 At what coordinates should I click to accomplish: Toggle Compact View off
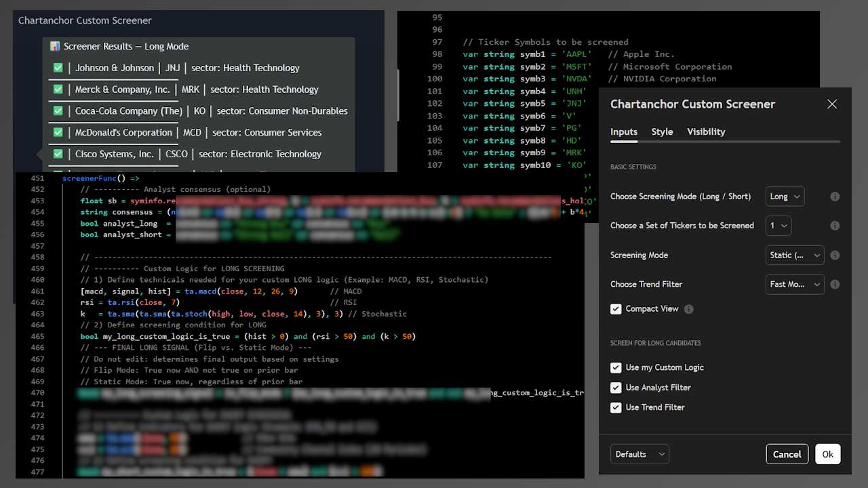click(x=616, y=308)
